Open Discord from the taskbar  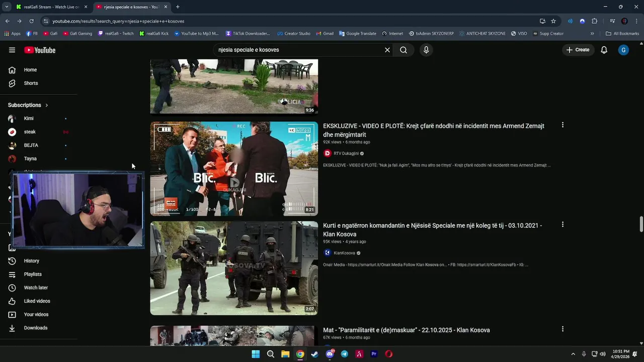(x=330, y=354)
